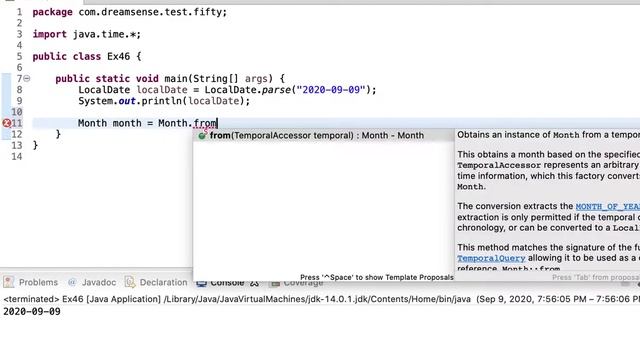Close the Console view with its X
640x360 pixels.
click(254, 283)
